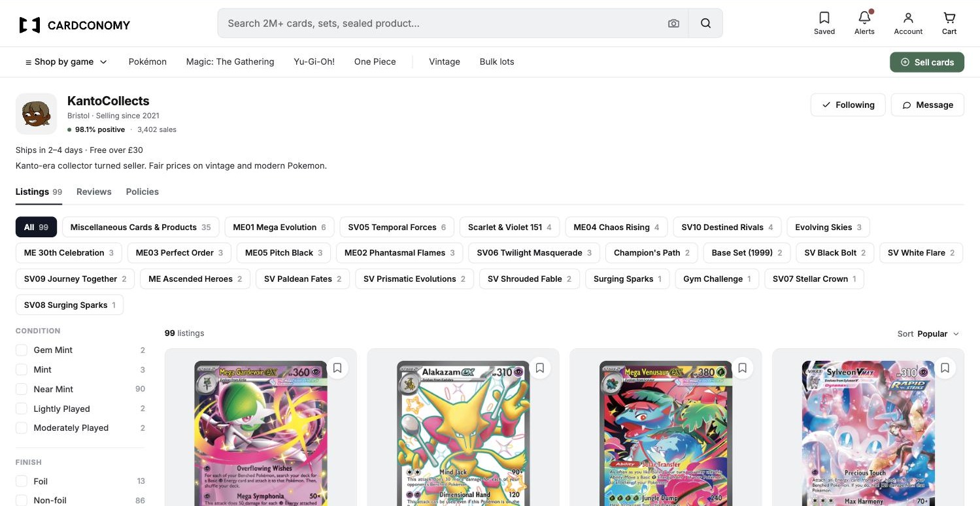Switch to the Listings tab
The height and width of the screenshot is (506, 980).
pos(39,192)
